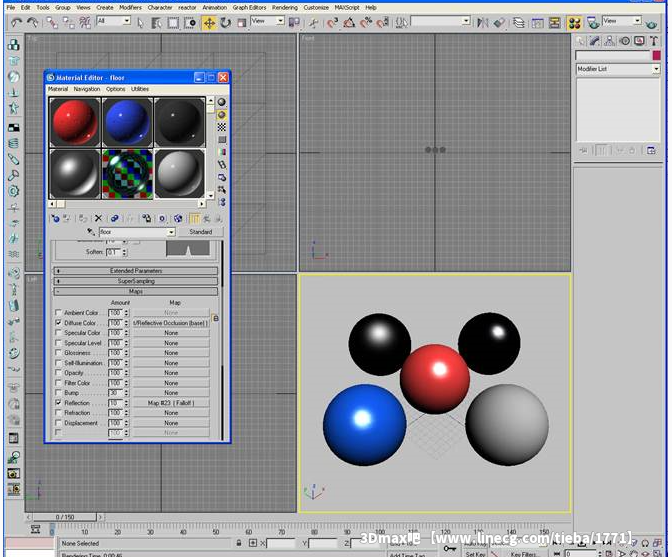The image size is (672, 557).
Task: Toggle Sample Type sphere icon in Material Editor
Action: pyautogui.click(x=222, y=102)
